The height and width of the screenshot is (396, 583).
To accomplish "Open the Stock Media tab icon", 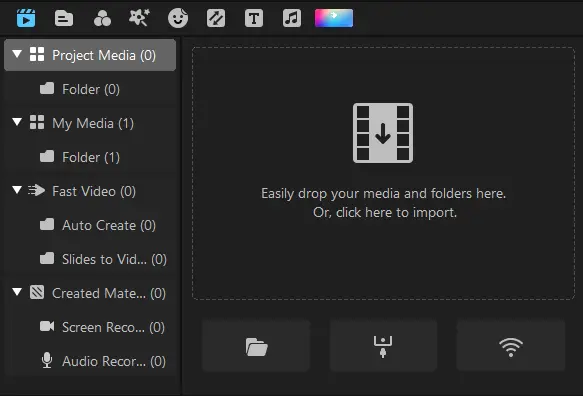I will pyautogui.click(x=64, y=18).
